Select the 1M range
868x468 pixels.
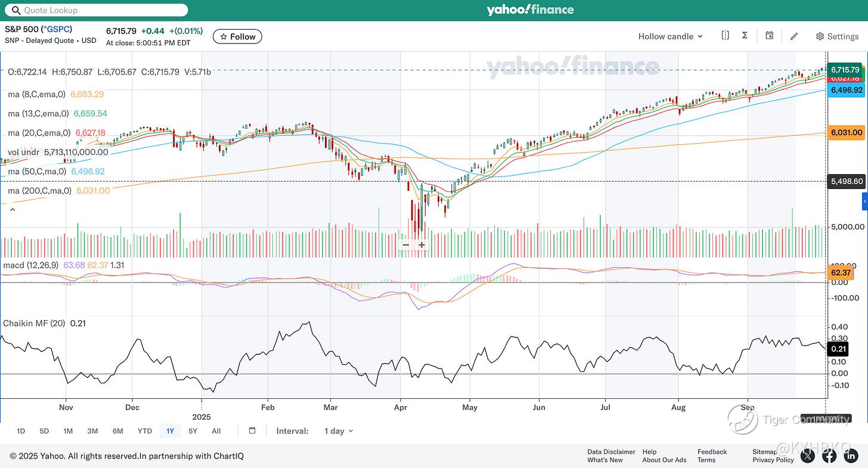click(68, 430)
